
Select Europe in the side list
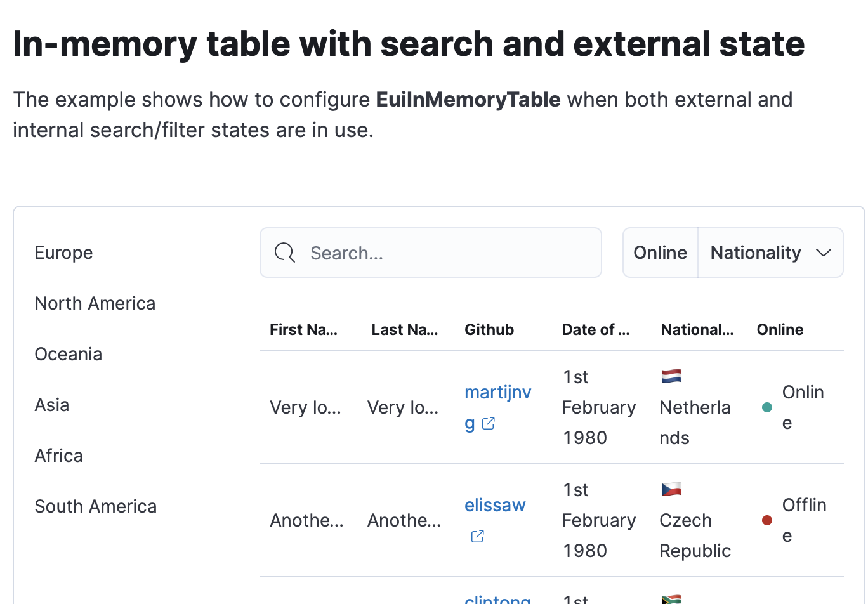[x=63, y=253]
